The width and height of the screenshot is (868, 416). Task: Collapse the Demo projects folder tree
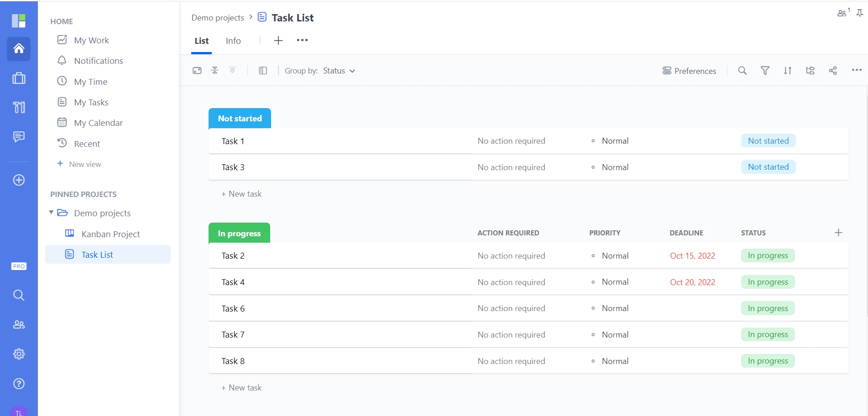click(51, 213)
